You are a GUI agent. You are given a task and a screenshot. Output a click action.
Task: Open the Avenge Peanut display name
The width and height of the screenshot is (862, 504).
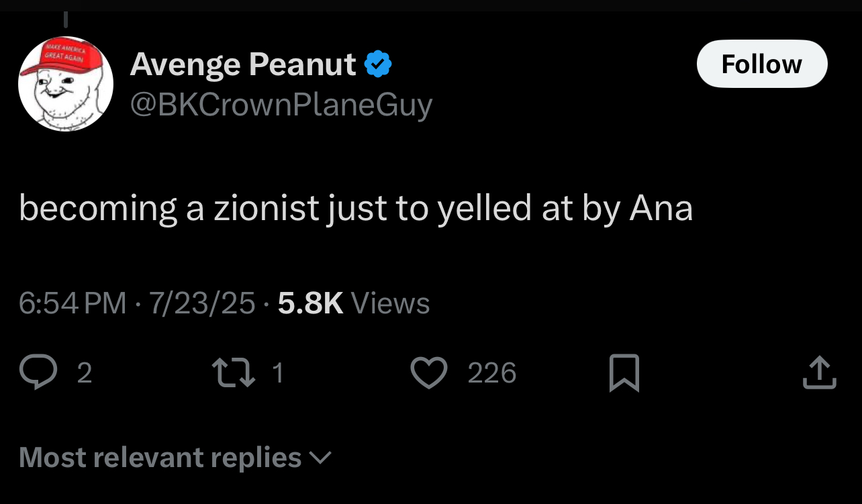point(243,65)
